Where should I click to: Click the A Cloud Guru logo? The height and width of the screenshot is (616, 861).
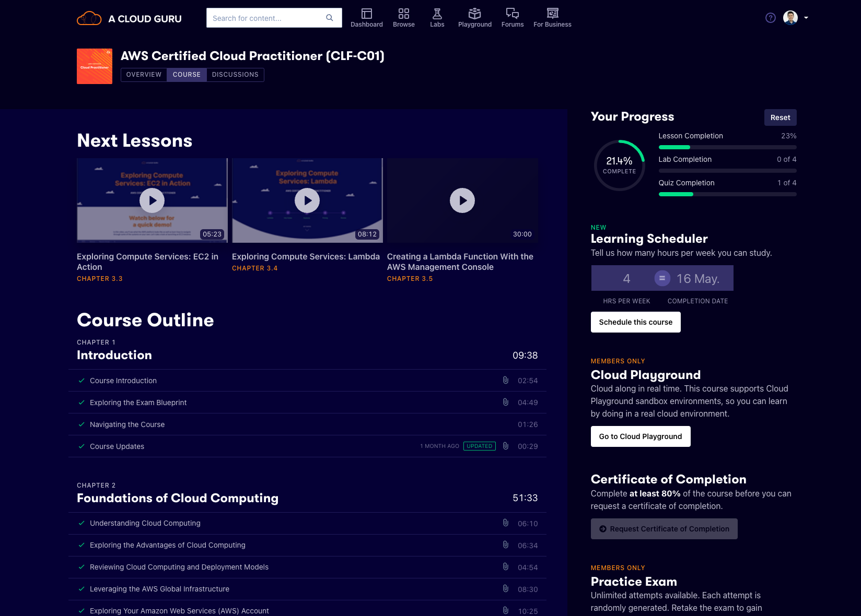[129, 18]
